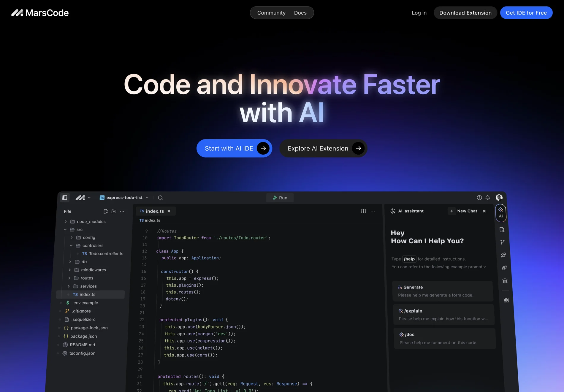This screenshot has width=564, height=392.
Task: Open the database sidebar icon
Action: tap(505, 281)
